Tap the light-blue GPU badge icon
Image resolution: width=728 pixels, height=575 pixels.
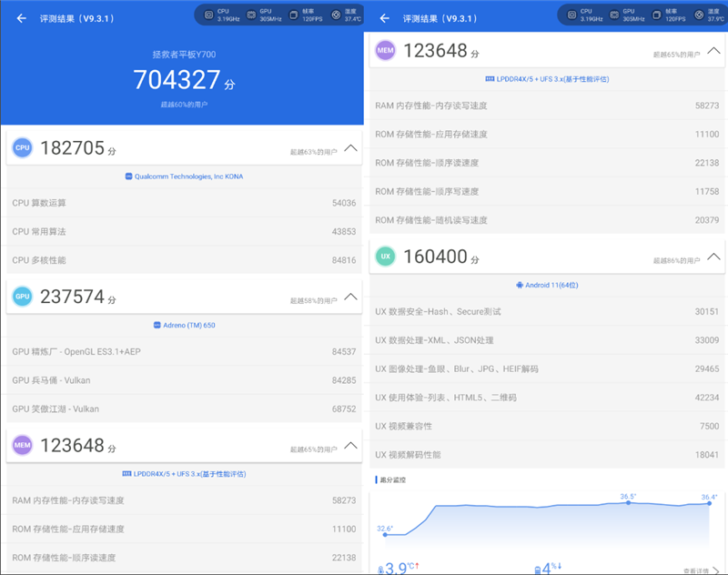tap(22, 296)
